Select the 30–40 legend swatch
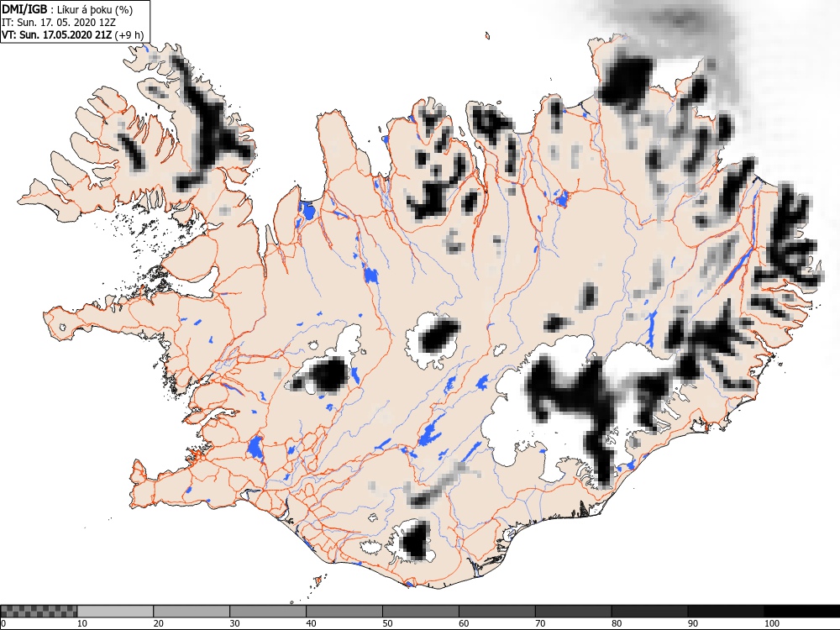Viewport: 840px width, 630px height. [268, 612]
